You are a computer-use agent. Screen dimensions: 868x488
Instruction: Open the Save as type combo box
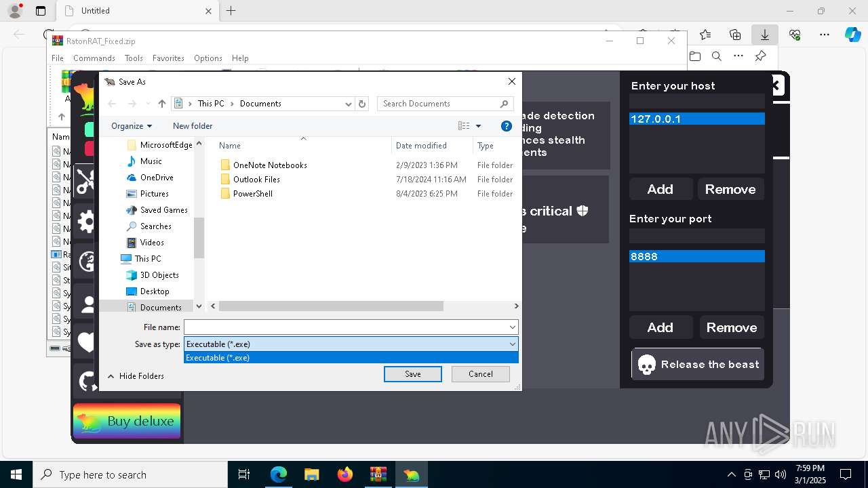pos(351,344)
